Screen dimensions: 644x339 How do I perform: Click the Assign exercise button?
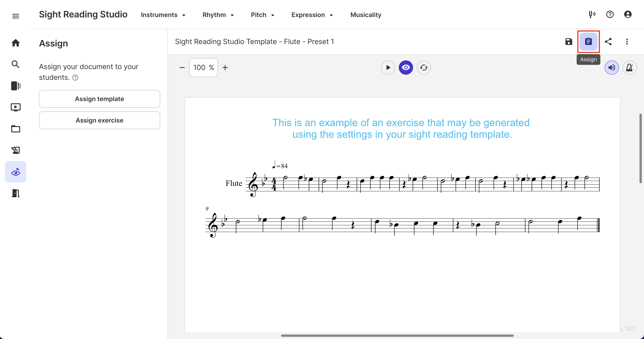[100, 120]
